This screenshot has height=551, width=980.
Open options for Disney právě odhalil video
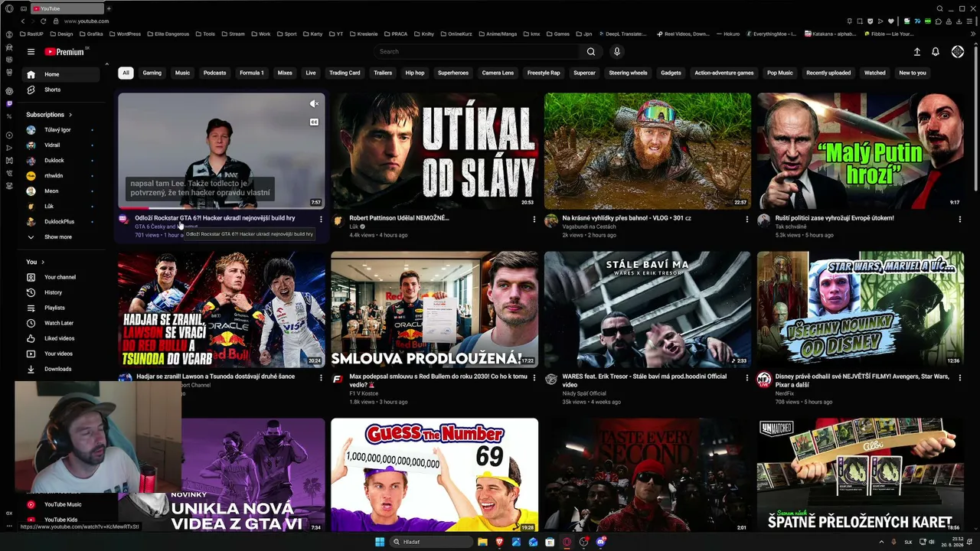click(x=959, y=378)
